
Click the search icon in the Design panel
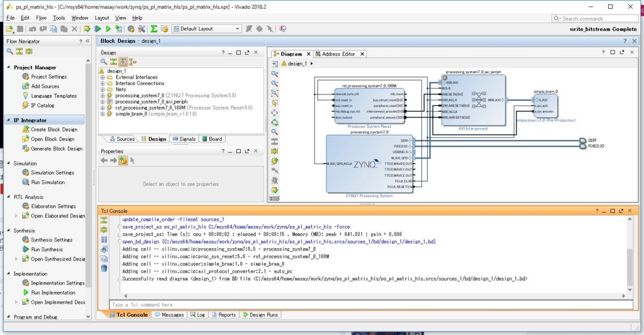(104, 62)
